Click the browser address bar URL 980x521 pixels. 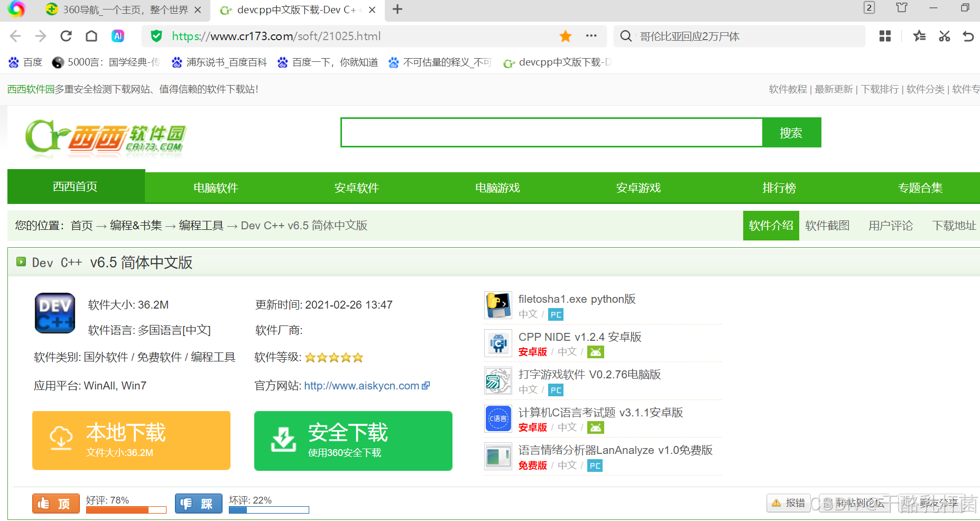click(276, 36)
